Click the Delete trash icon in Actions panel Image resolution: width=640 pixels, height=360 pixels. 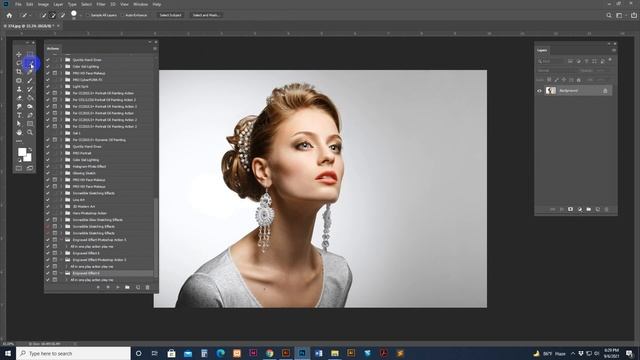click(147, 287)
